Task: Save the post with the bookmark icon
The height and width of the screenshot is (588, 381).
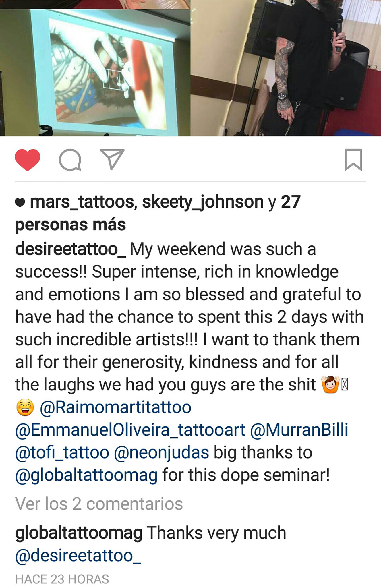Action: pyautogui.click(x=353, y=160)
